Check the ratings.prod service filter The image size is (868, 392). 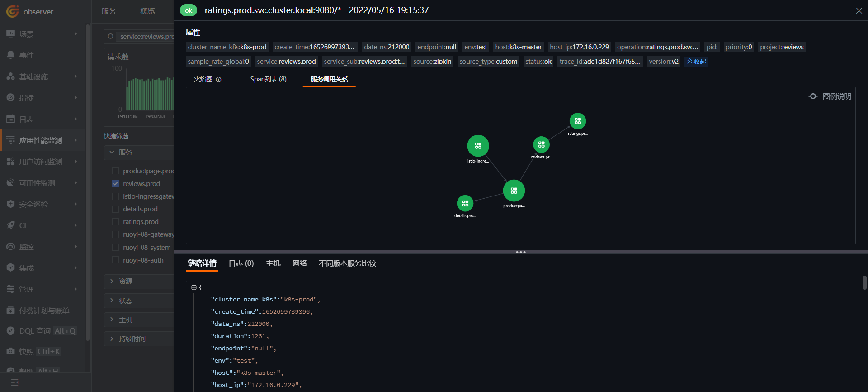(x=115, y=222)
